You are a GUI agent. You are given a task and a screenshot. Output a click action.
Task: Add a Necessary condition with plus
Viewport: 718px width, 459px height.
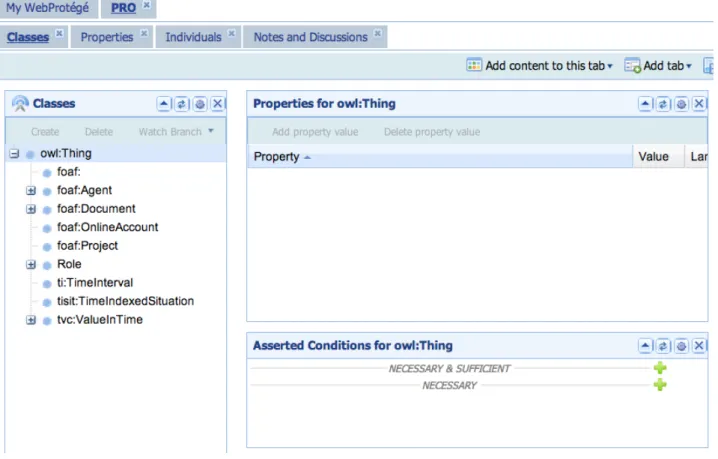pyautogui.click(x=660, y=385)
